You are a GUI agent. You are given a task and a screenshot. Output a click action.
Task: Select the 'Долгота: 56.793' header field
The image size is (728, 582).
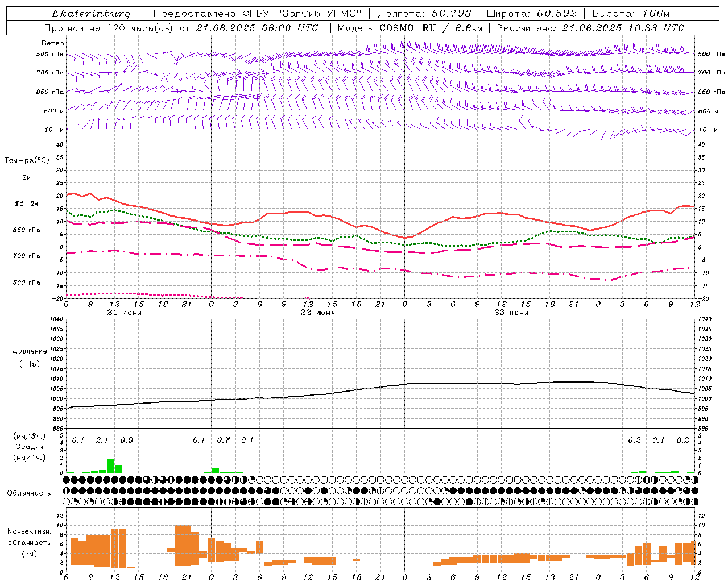tap(425, 14)
